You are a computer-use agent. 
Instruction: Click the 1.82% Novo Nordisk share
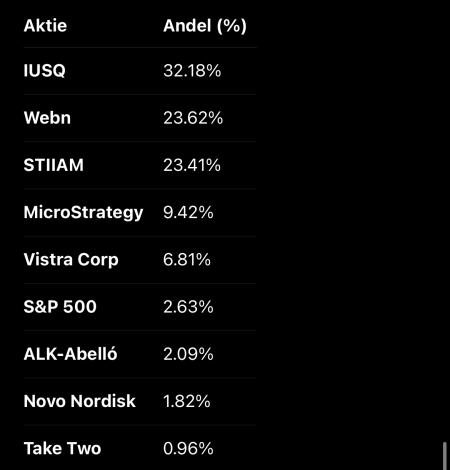pos(187,401)
